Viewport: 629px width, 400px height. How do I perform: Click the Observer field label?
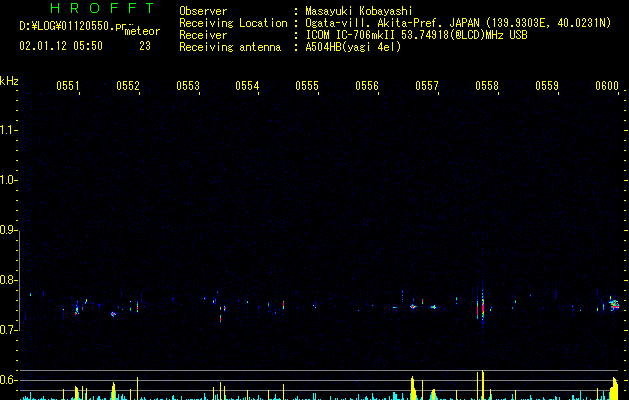tap(203, 11)
